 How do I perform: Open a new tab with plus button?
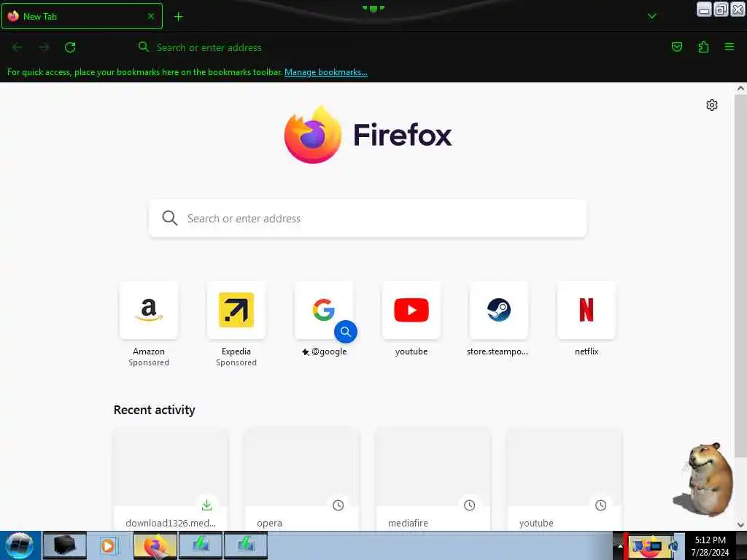[x=178, y=17]
